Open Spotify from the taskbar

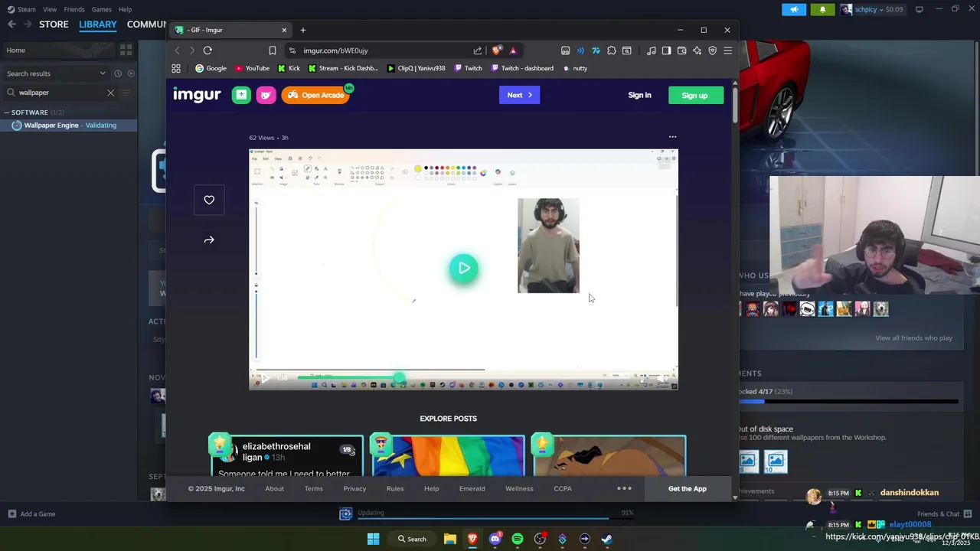click(518, 539)
